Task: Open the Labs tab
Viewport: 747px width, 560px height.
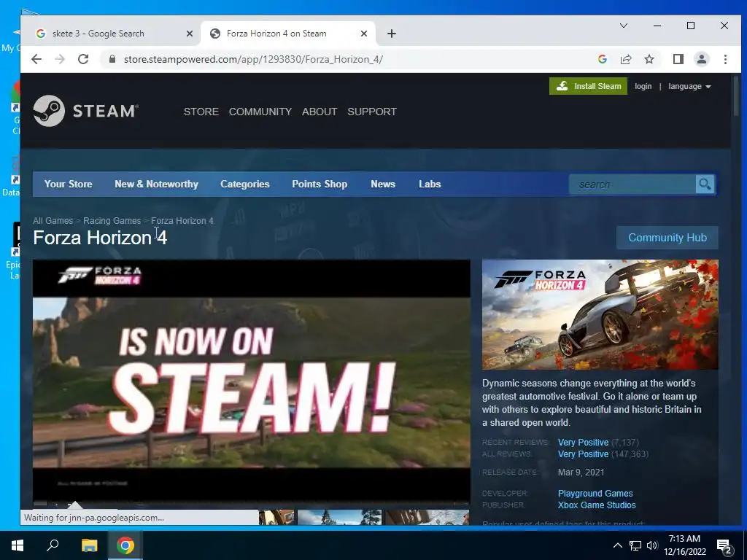Action: (x=430, y=184)
